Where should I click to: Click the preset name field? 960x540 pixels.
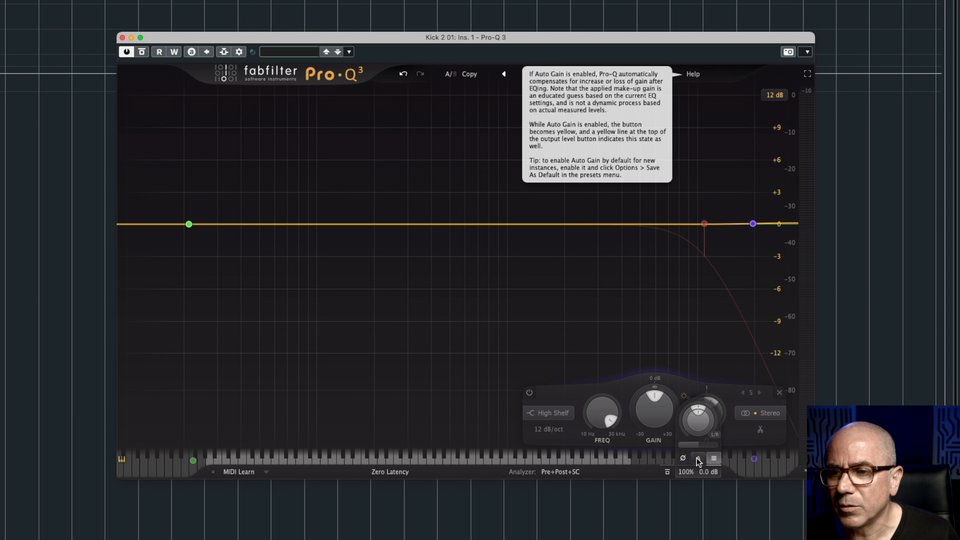290,52
